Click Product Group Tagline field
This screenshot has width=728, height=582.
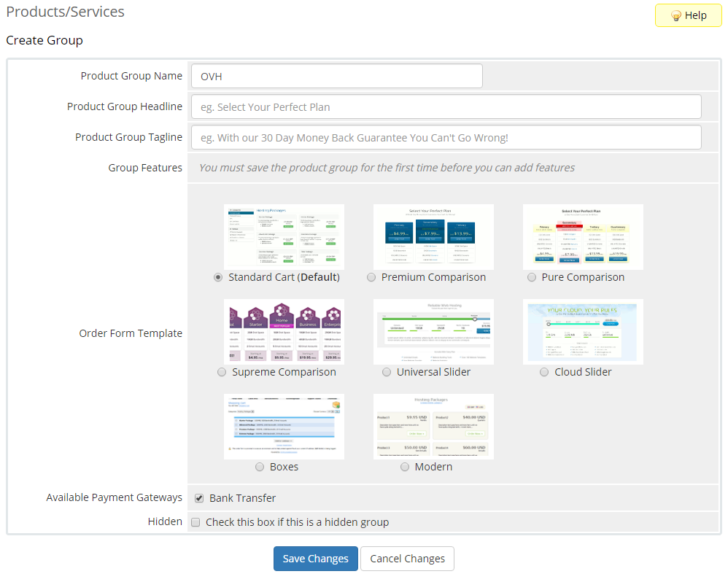coord(446,137)
